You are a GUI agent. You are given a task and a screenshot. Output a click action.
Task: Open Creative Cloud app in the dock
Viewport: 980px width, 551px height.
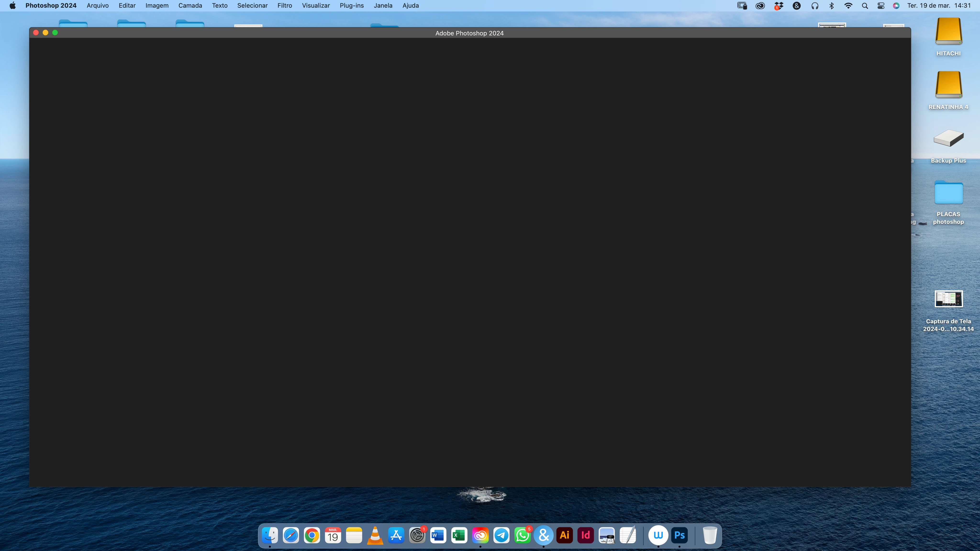(x=480, y=535)
